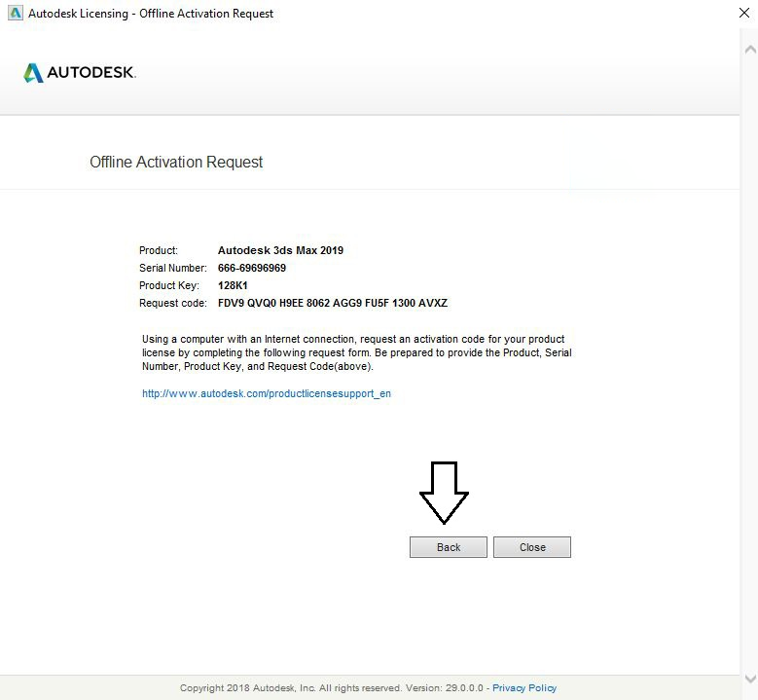
Task: Select product key 128K1
Action: [233, 285]
